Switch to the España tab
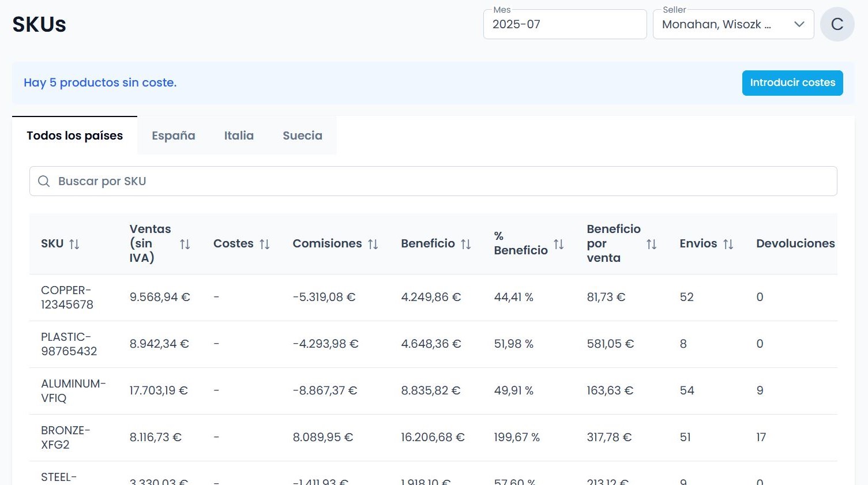 [x=174, y=136]
